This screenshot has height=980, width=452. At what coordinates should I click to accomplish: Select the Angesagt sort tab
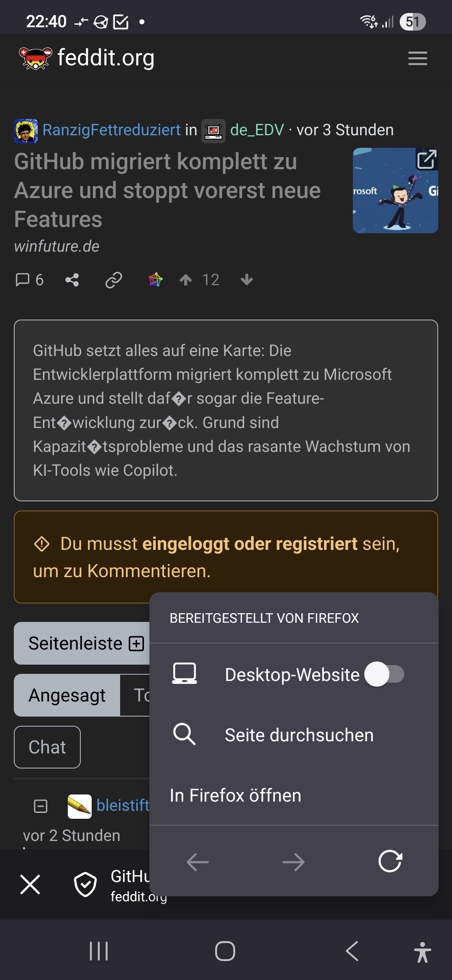tap(67, 695)
